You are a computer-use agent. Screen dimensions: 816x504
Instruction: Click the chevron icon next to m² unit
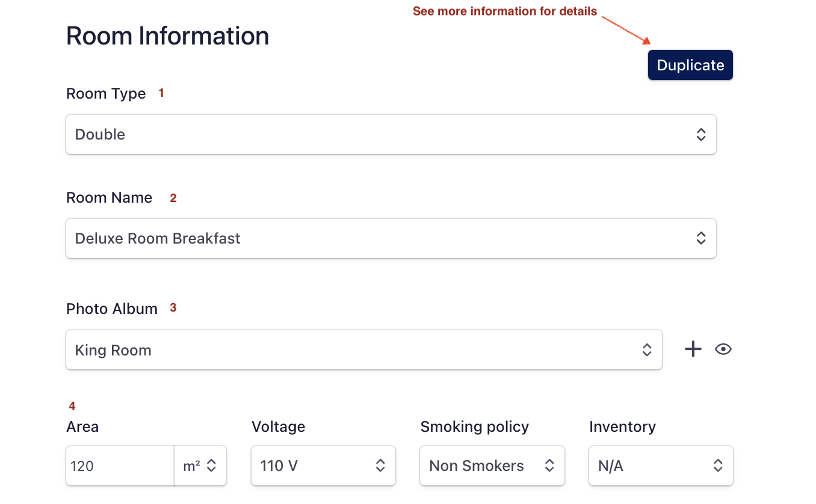click(211, 466)
